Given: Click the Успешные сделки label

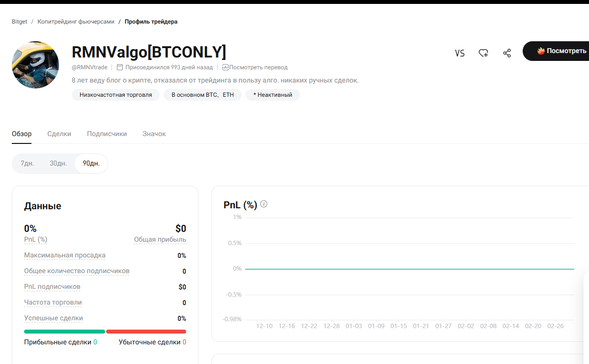Looking at the screenshot, I should (x=54, y=318).
